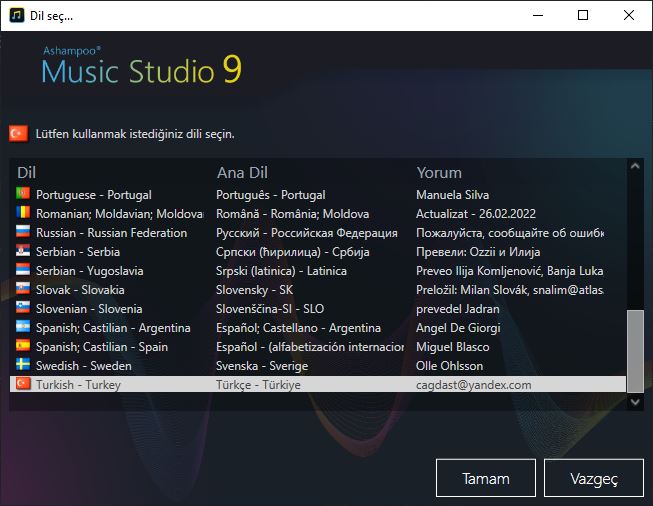The width and height of the screenshot is (653, 506).
Task: Click Русский - Российская Федерация cell
Action: [x=307, y=233]
